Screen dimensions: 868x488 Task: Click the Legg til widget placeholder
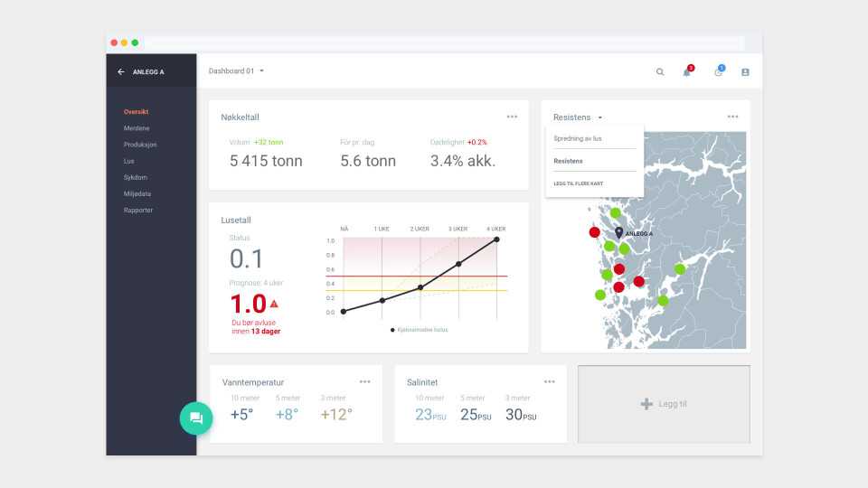click(664, 404)
